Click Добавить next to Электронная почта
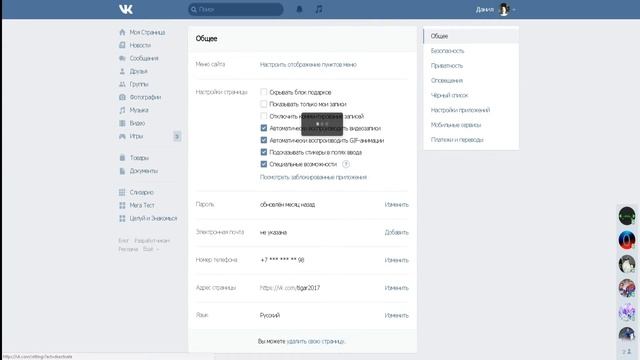 pos(396,232)
